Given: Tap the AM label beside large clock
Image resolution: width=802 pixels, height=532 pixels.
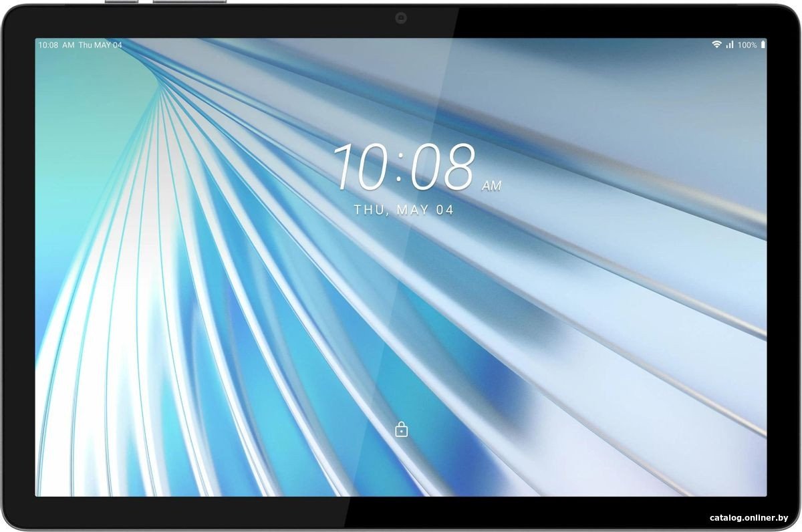Looking at the screenshot, I should pos(491,186).
